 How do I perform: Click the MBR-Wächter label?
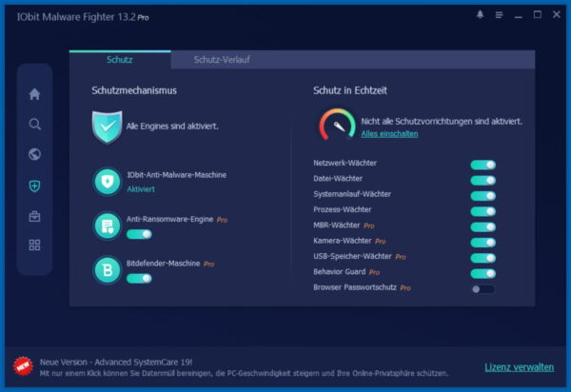click(x=337, y=225)
